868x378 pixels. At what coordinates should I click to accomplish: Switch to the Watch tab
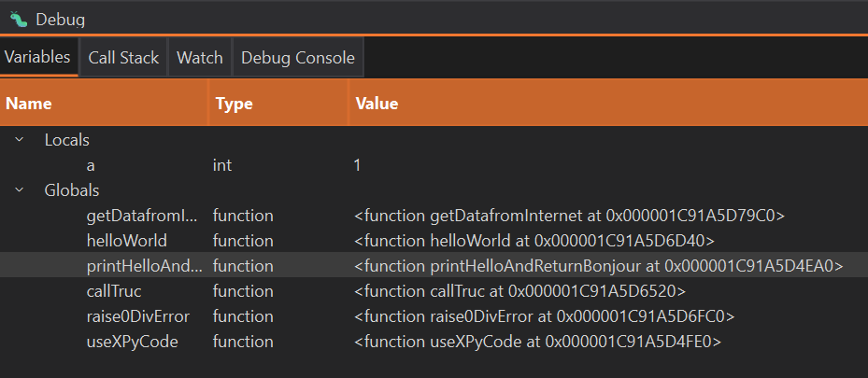pyautogui.click(x=200, y=58)
